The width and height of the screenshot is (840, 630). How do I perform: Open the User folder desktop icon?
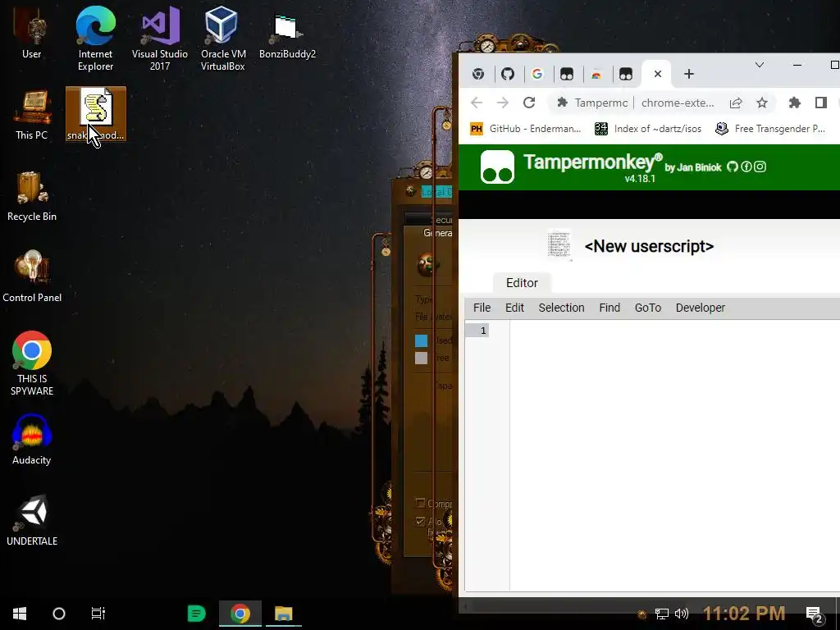[31, 34]
